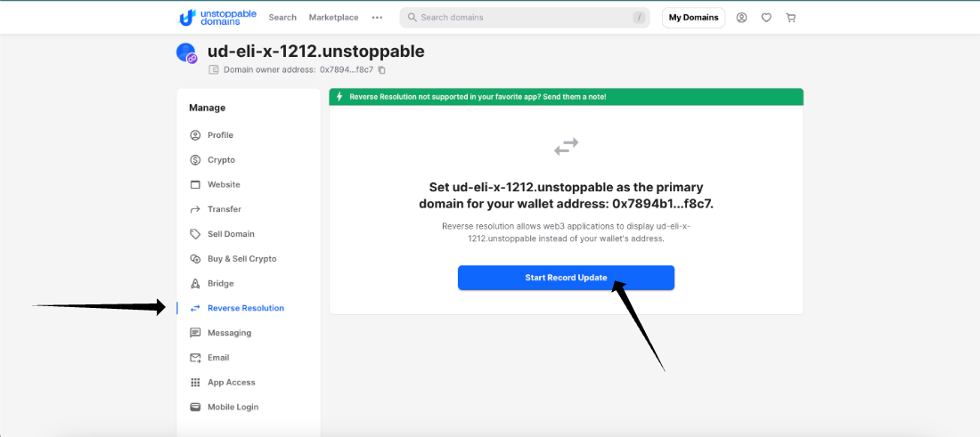This screenshot has width=980, height=437.
Task: Open the three-dots more menu
Action: click(377, 18)
